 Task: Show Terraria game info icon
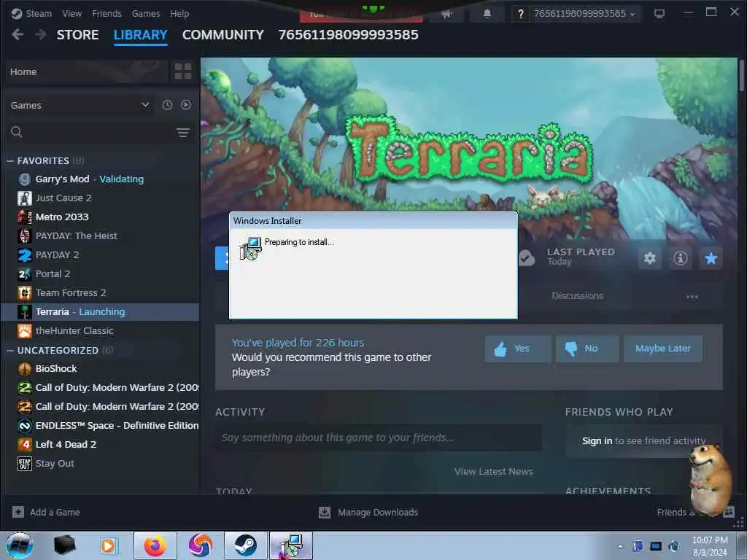[x=681, y=258]
